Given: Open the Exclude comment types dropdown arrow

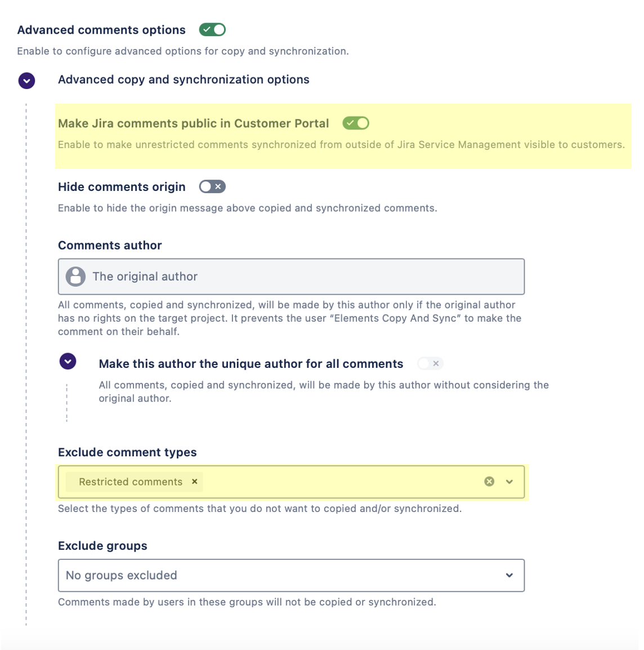Looking at the screenshot, I should tap(509, 482).
